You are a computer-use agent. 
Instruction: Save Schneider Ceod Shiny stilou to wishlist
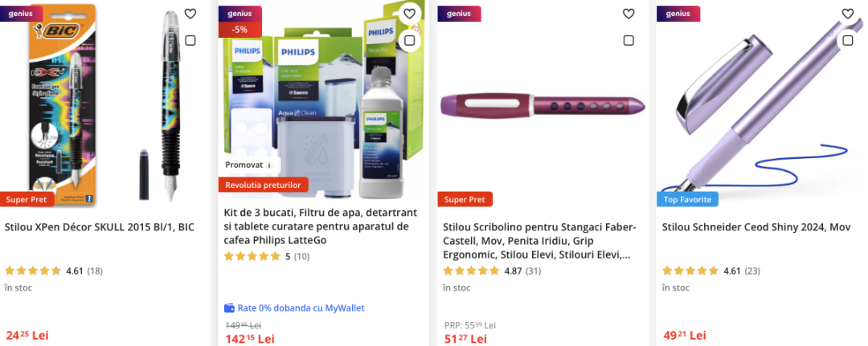pyautogui.click(x=848, y=14)
